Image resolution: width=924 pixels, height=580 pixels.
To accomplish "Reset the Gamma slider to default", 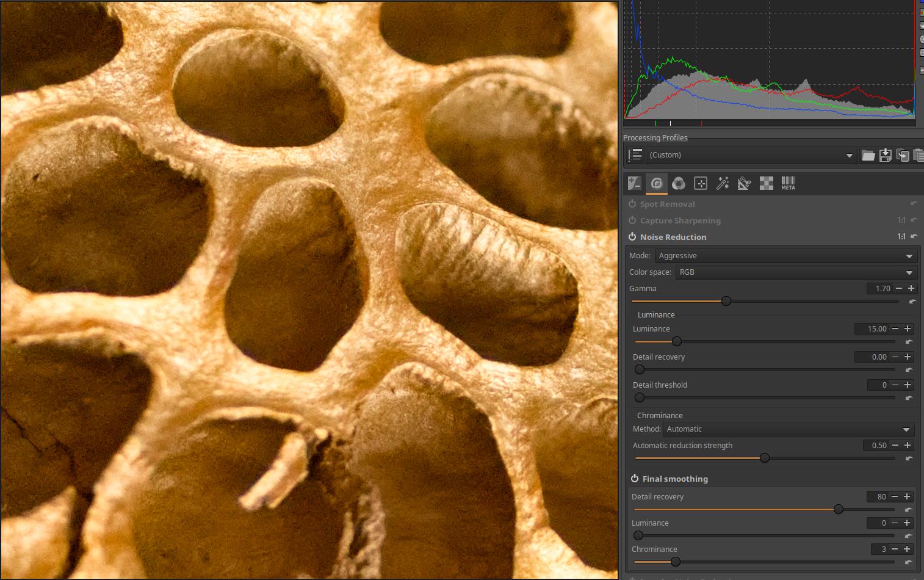I will pyautogui.click(x=912, y=302).
